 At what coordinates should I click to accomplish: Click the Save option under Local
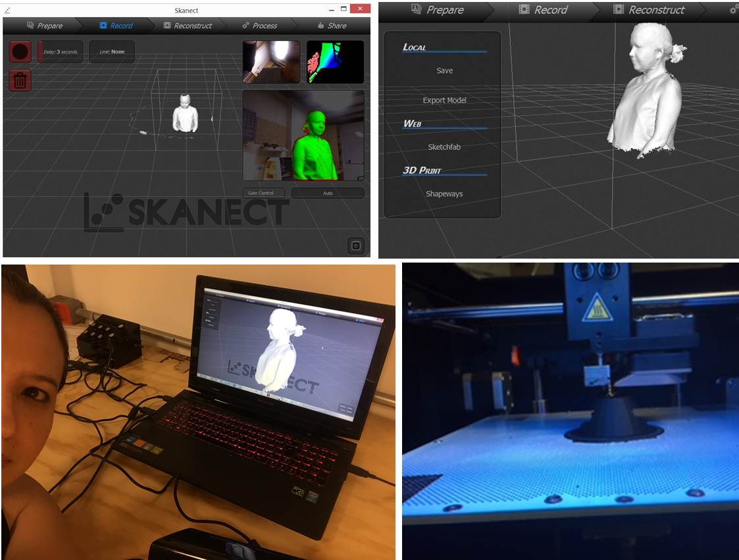[x=444, y=70]
